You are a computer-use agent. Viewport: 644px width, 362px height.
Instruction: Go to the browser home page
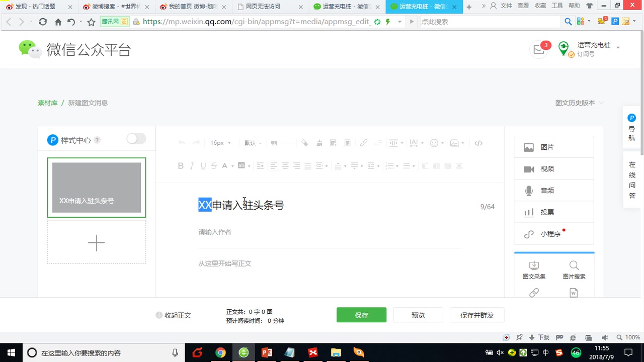point(58,22)
